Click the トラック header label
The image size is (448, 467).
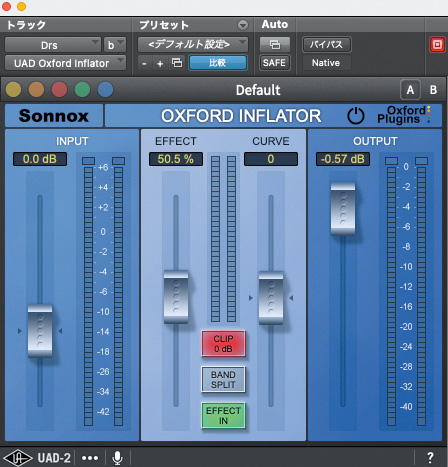[26, 25]
